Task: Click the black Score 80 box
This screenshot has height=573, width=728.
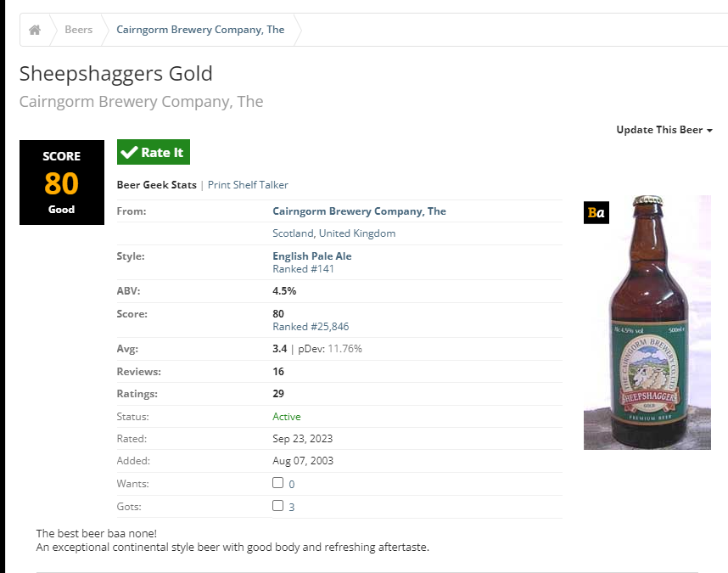Action: click(62, 183)
